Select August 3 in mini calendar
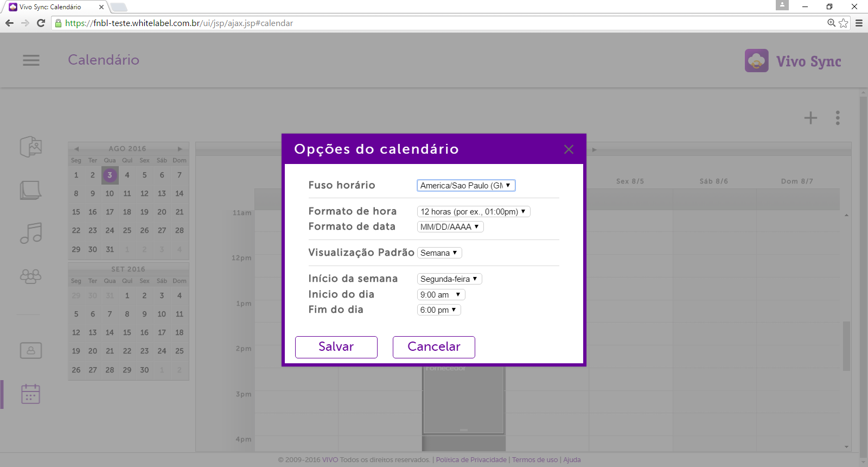The width and height of the screenshot is (868, 467). click(x=110, y=175)
